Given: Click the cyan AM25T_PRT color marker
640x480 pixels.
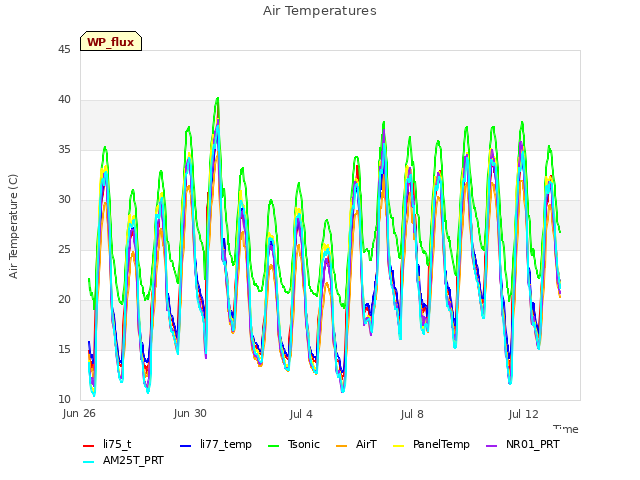Looking at the screenshot, I should click(x=89, y=462).
